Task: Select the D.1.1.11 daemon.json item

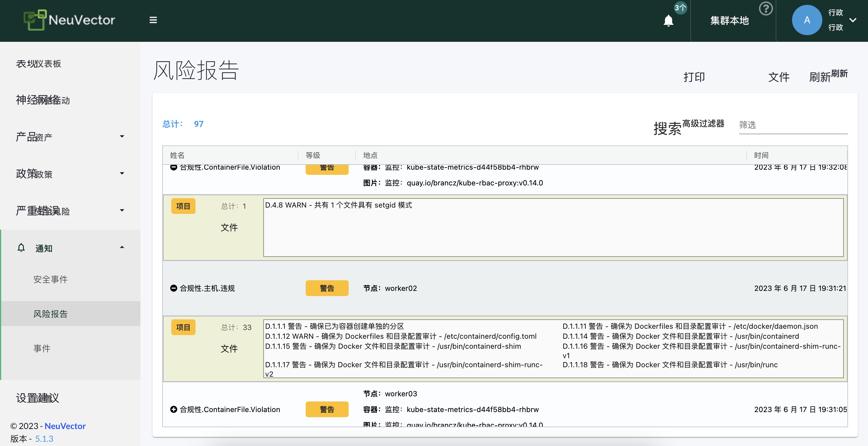Action: click(x=690, y=326)
